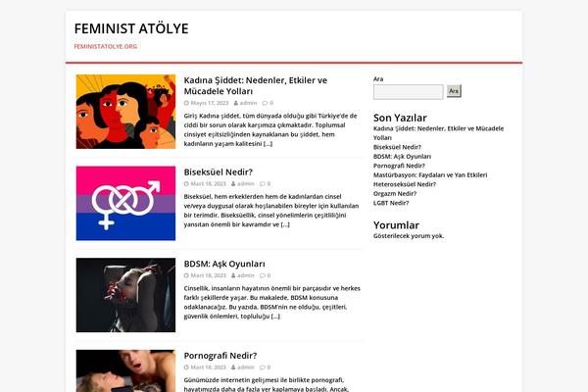Image resolution: width=588 pixels, height=392 pixels.
Task: Click the author icon on Biseksüel Nedir? post
Action: point(233,184)
